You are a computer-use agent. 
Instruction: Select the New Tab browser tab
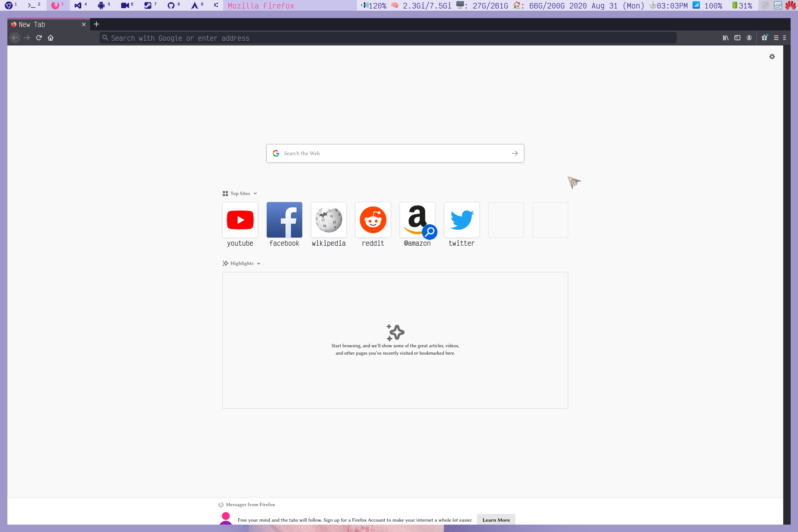[x=49, y=24]
